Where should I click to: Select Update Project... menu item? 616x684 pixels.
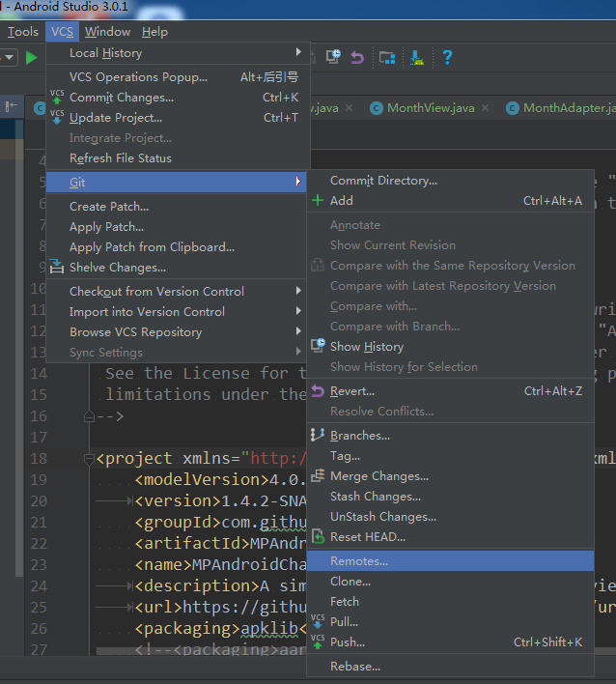(x=179, y=118)
